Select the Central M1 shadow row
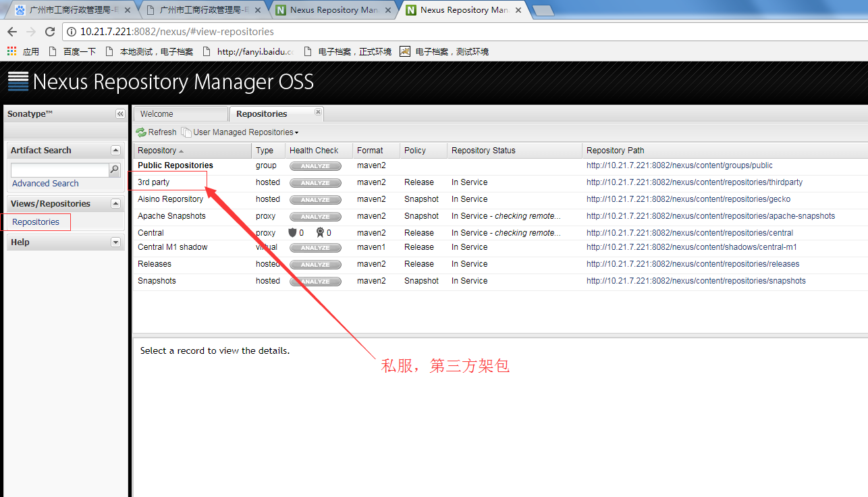This screenshot has width=868, height=497. (500, 247)
